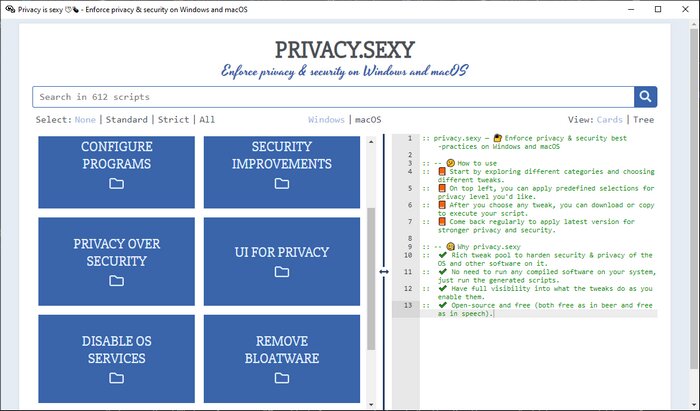
Task: Click the cards list scrollbar thumb
Action: point(371,279)
